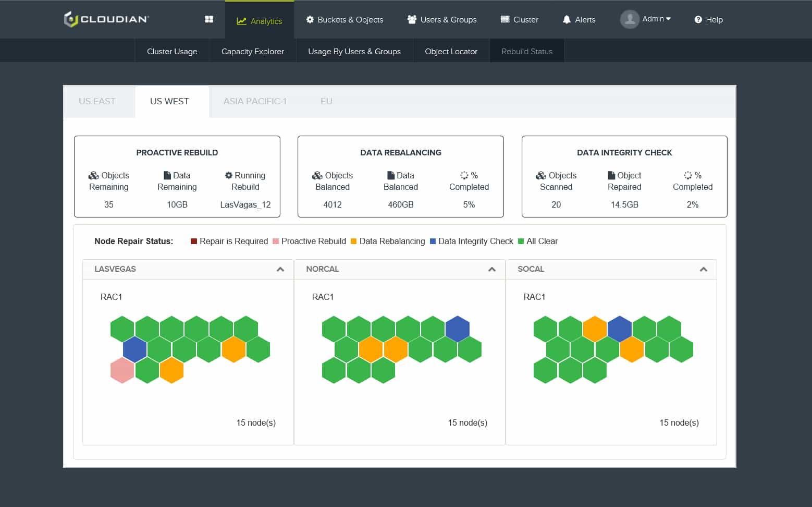
Task: Select the EU region tab
Action: pos(326,101)
